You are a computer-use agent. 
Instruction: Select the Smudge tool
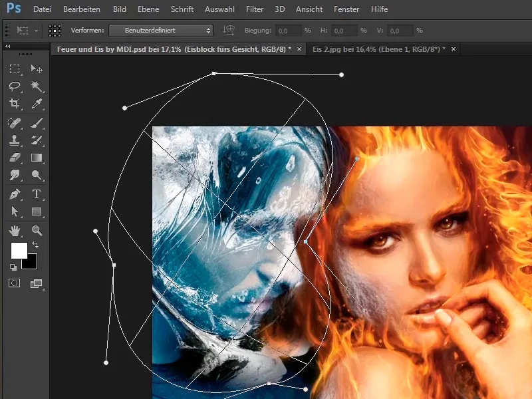(15, 175)
